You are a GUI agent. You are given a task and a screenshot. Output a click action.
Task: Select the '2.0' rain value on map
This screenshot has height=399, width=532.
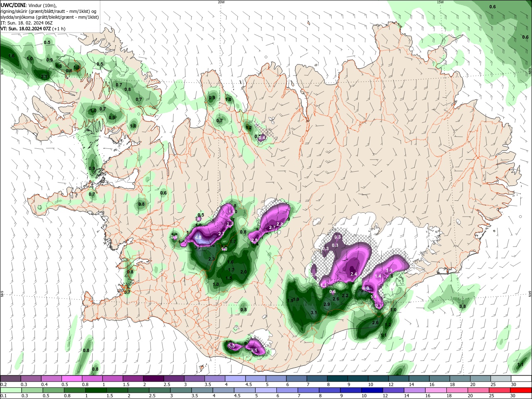(244, 272)
